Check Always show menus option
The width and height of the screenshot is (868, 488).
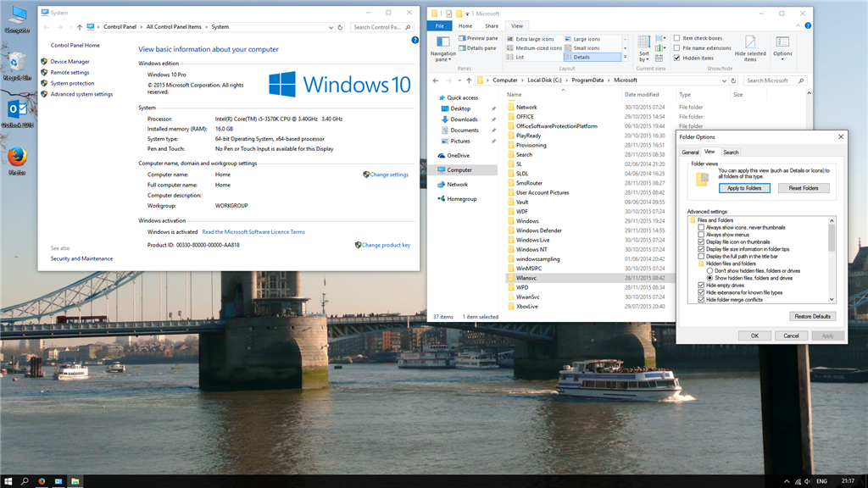[701, 235]
